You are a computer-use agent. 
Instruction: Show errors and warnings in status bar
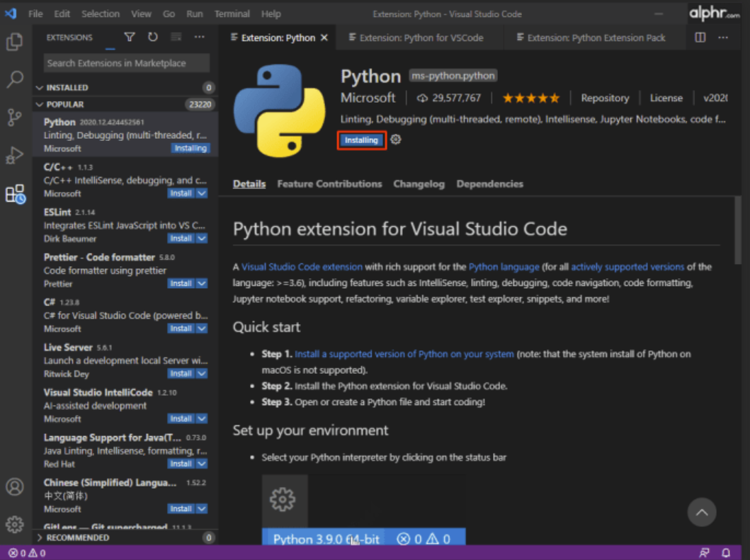pyautogui.click(x=27, y=554)
